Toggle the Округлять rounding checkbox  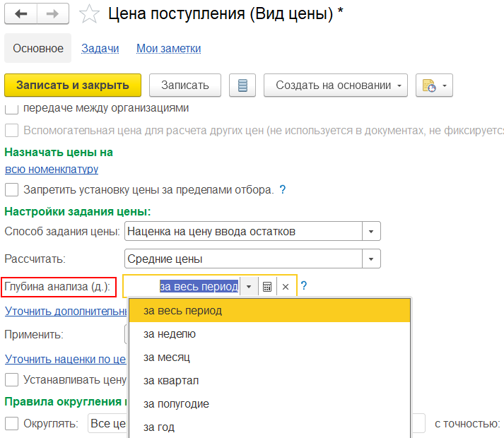click(x=11, y=423)
